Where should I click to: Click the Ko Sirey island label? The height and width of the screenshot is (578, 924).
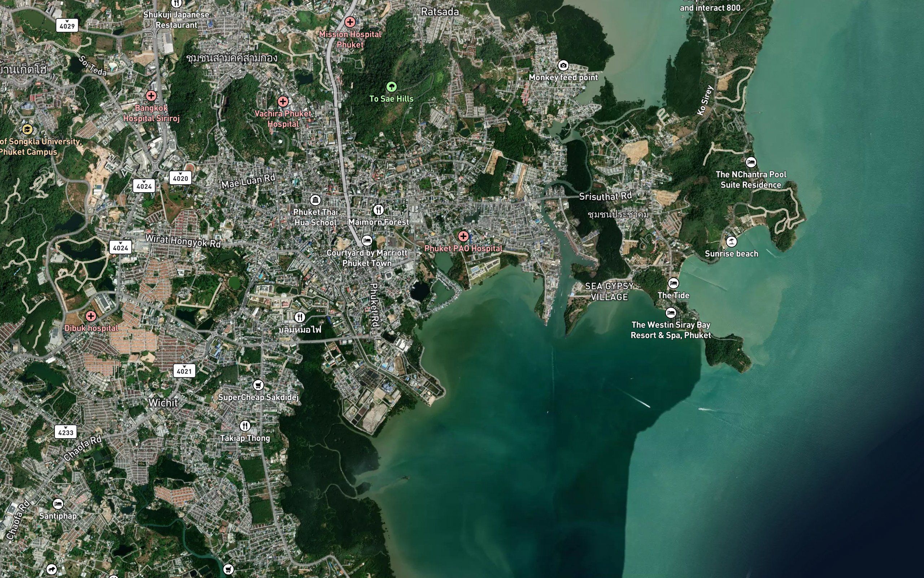pyautogui.click(x=705, y=100)
